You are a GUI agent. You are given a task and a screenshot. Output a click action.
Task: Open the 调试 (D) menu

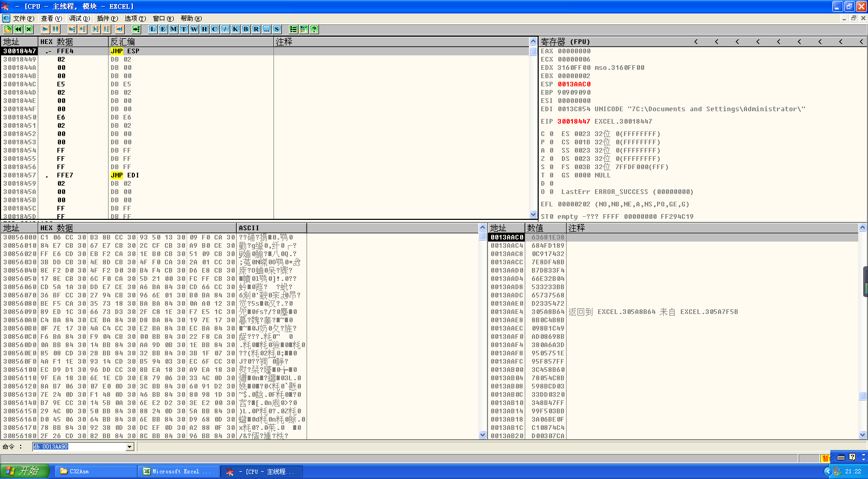coord(79,19)
